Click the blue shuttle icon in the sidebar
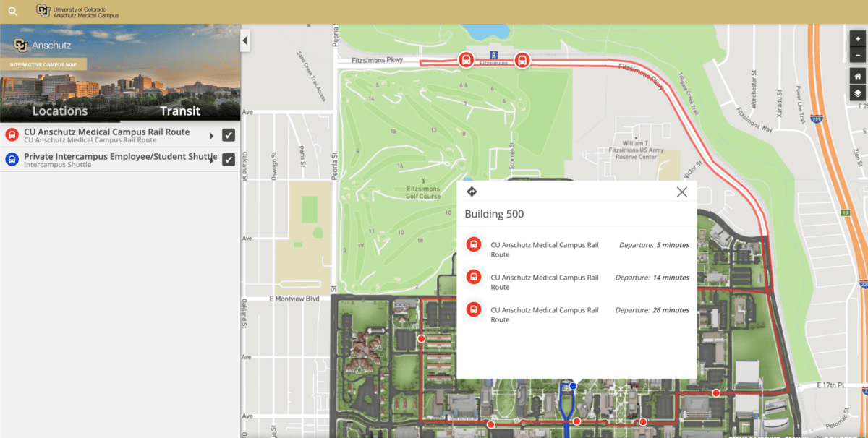The image size is (868, 438). [x=11, y=159]
